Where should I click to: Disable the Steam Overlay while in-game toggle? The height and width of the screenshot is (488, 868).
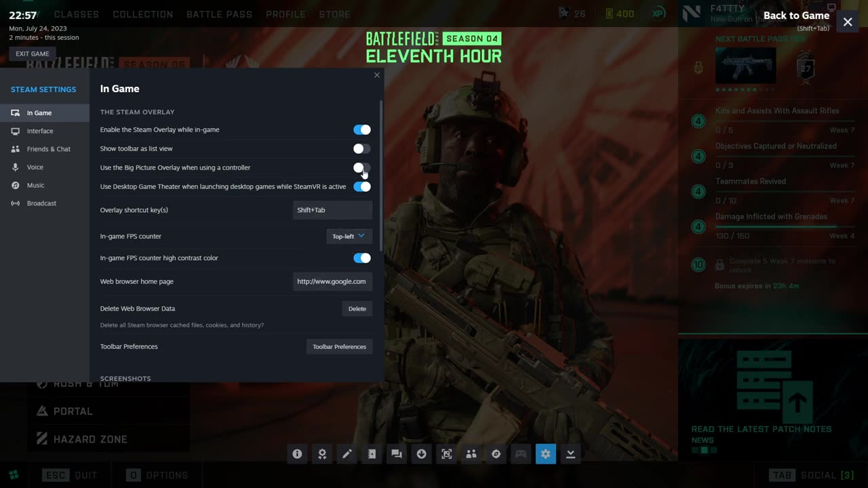click(362, 129)
